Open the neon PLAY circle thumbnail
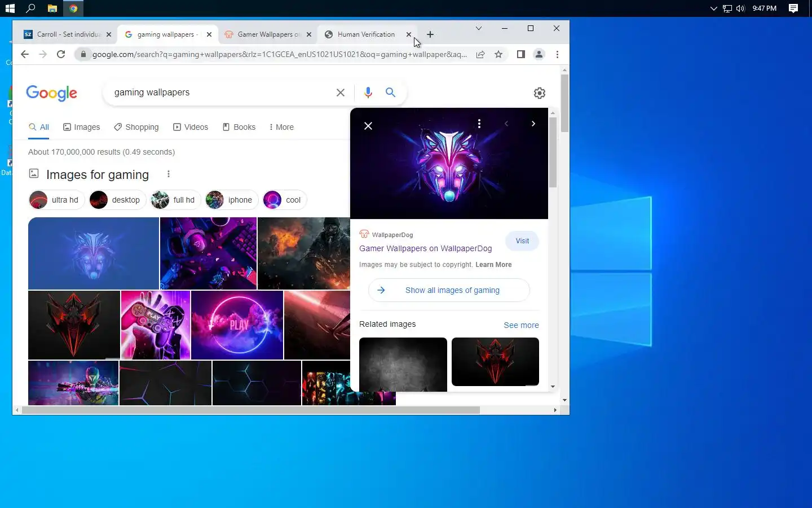Viewport: 812px width, 508px height. coord(237,325)
